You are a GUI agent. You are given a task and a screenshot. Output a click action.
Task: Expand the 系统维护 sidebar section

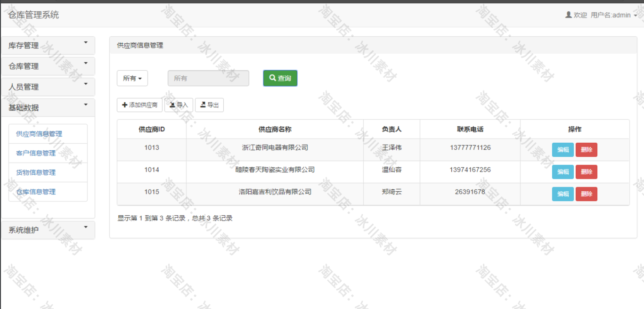click(48, 230)
